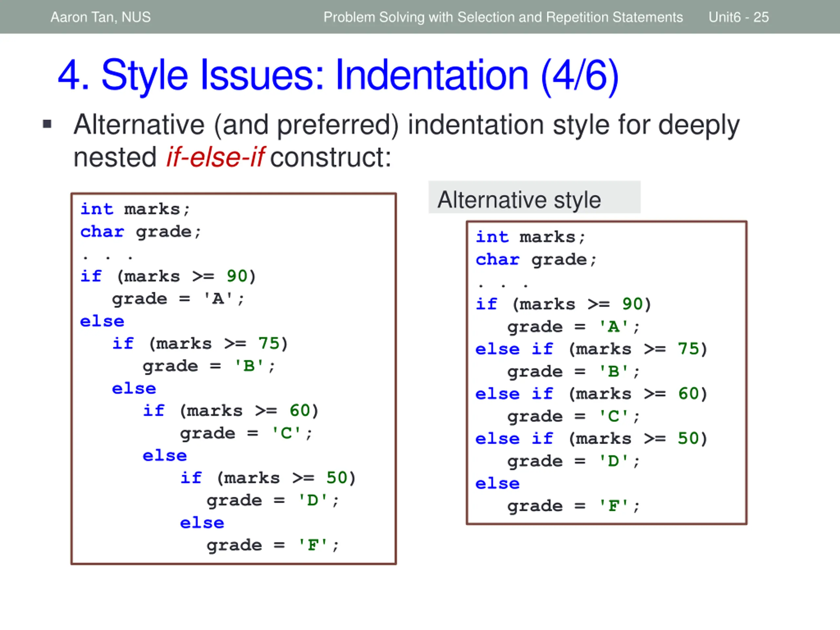
Task: Click "grade = 'F';" in the left code box
Action: (273, 545)
